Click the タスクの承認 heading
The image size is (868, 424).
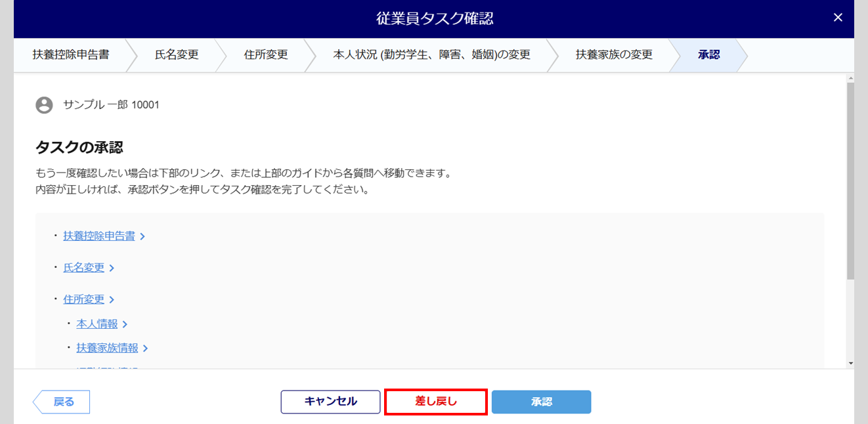pos(79,147)
